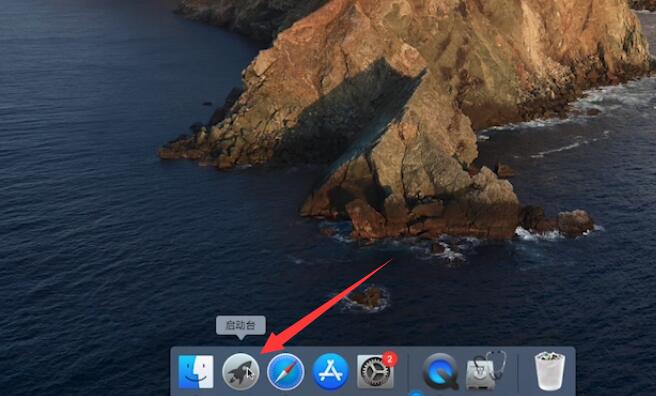Launch the Launchpad rocket icon
This screenshot has width=656, height=396.
point(241,372)
